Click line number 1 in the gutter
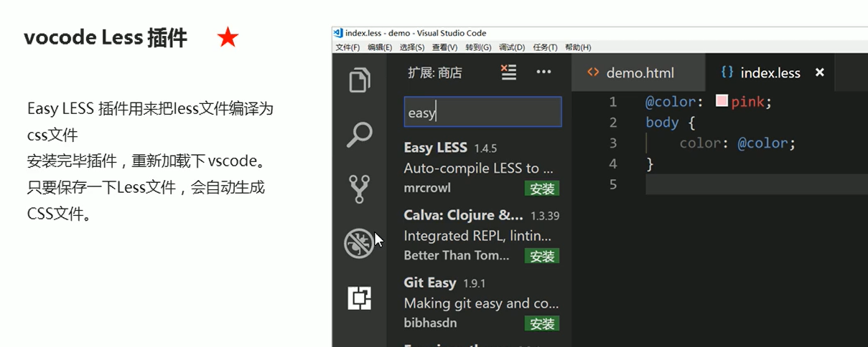Screen dimensions: 868x347 click(x=612, y=102)
